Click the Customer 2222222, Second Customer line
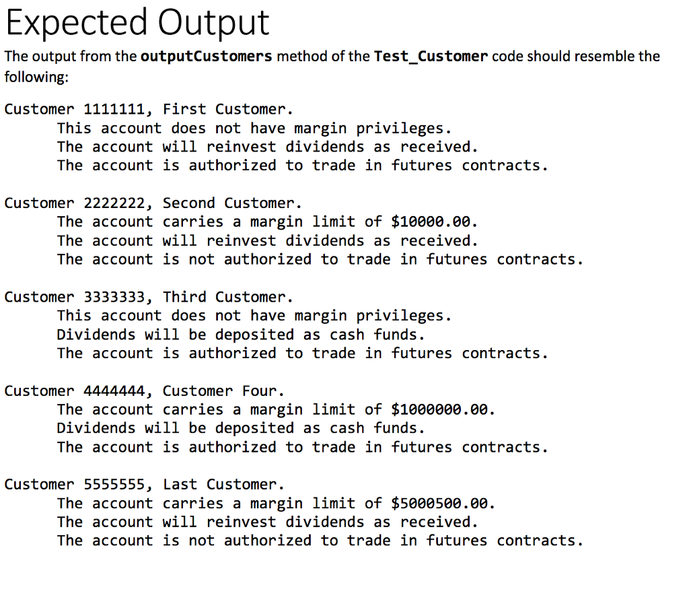The width and height of the screenshot is (689, 616). pos(153,203)
